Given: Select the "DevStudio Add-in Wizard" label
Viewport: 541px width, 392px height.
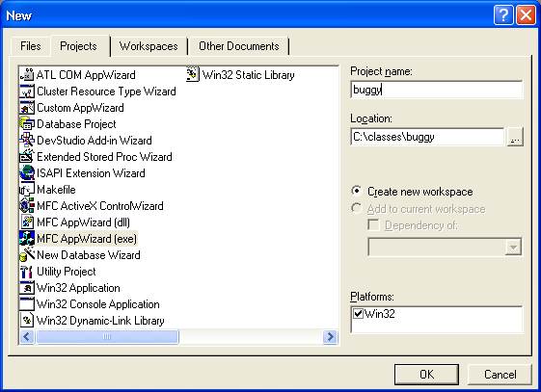Looking at the screenshot, I should click(x=95, y=141).
